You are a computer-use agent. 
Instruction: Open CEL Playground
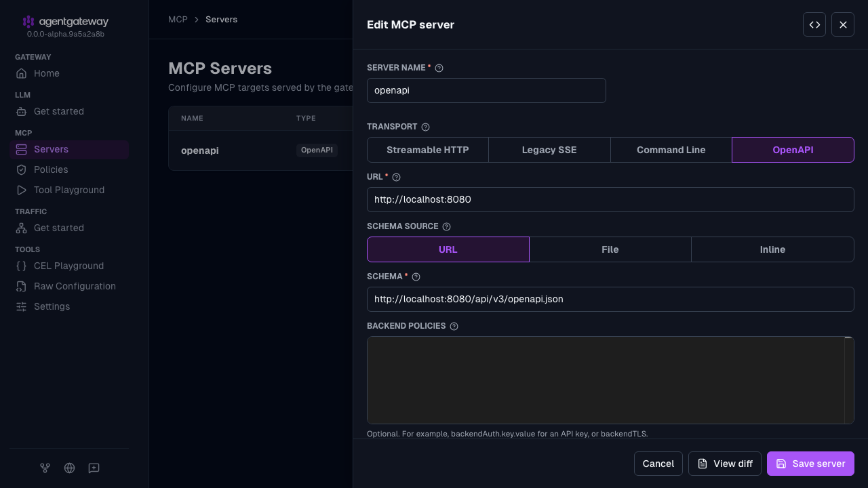(x=69, y=266)
